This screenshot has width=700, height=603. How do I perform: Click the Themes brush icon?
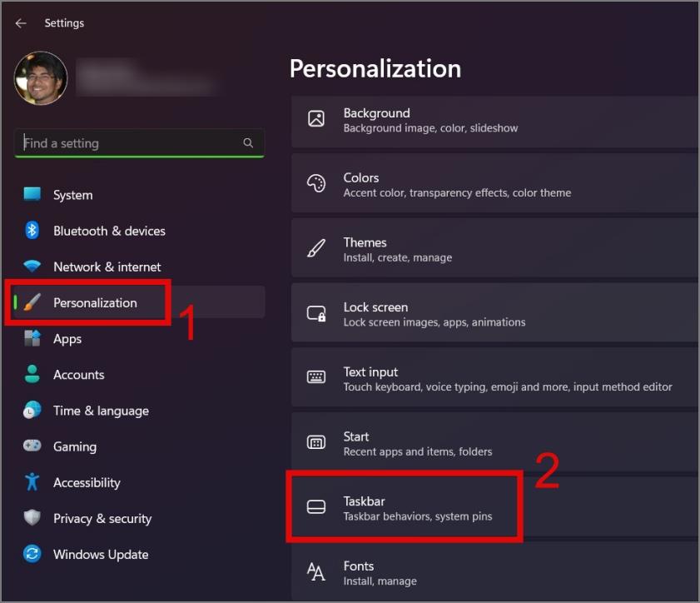click(x=316, y=248)
